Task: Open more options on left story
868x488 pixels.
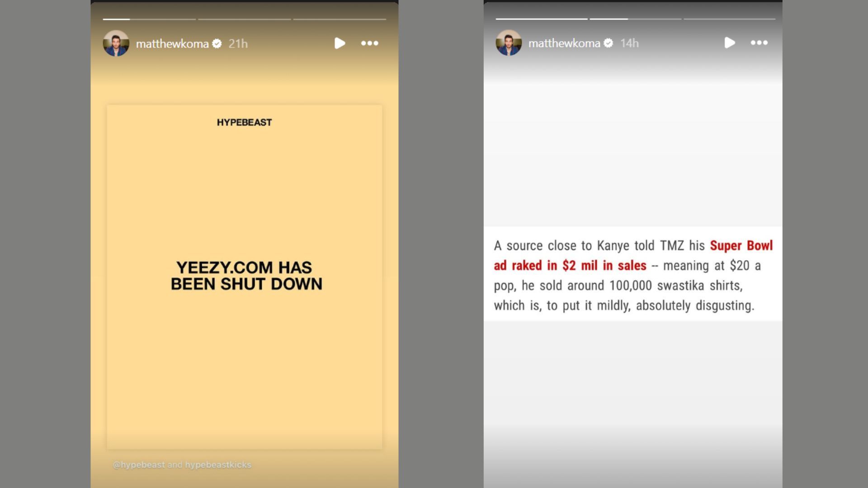Action: pyautogui.click(x=370, y=43)
